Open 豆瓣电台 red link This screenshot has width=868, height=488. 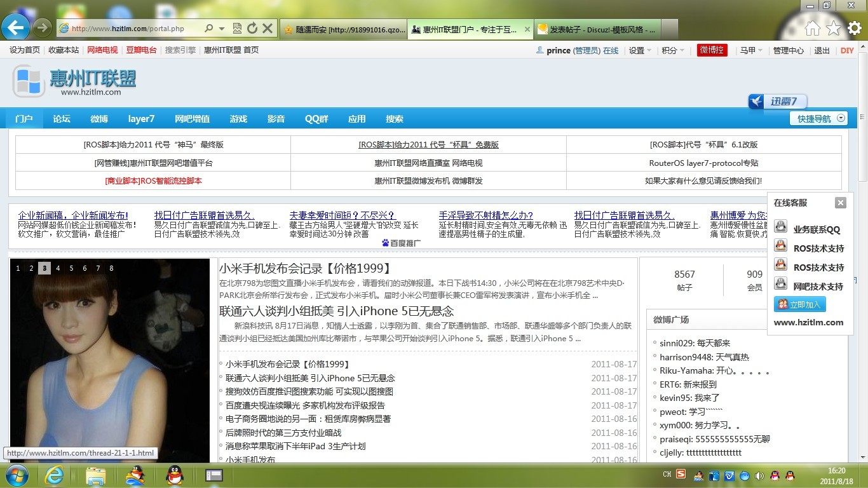141,50
